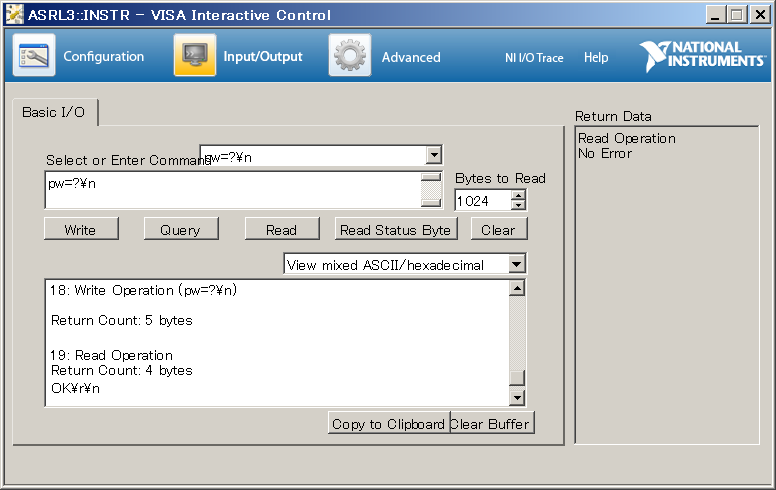Viewport: 776px width, 490px height.
Task: Expand the View mixed ASCII/hexadecimal dropdown
Action: tap(517, 264)
